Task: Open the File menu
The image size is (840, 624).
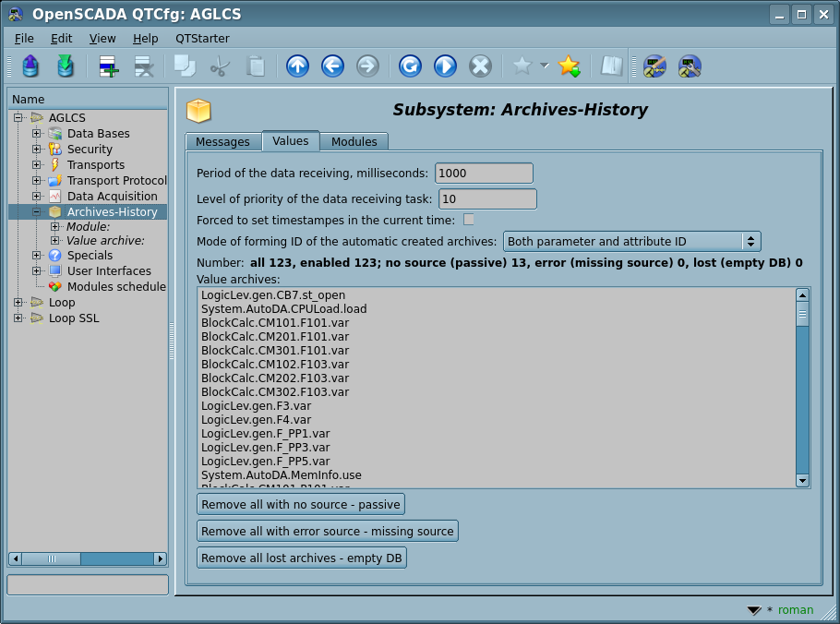Action: [24, 39]
